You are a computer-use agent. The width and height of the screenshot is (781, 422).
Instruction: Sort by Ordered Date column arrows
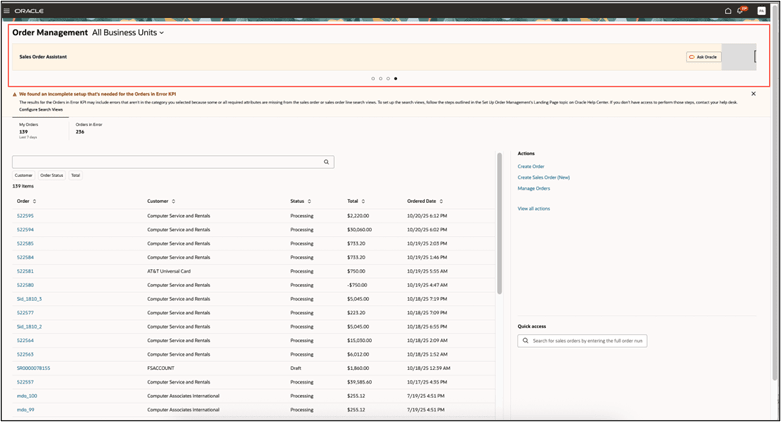click(x=441, y=201)
